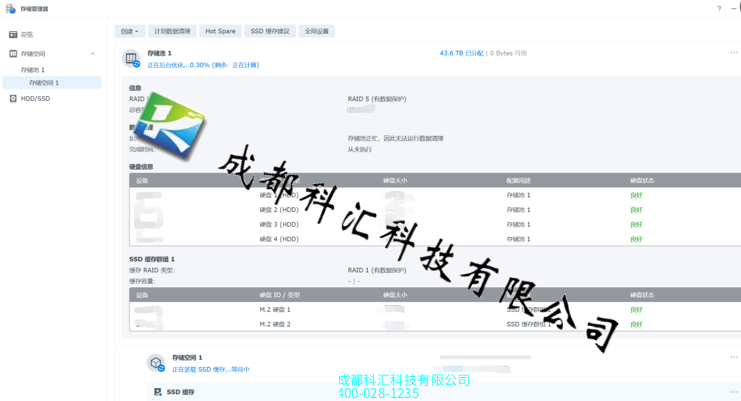The image size is (741, 401).
Task: Click the 硬盘大小 header in HDD table
Action: [395, 180]
